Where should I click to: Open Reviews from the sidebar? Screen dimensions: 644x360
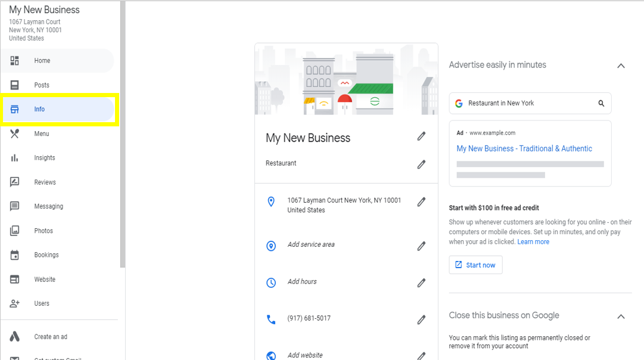(45, 182)
